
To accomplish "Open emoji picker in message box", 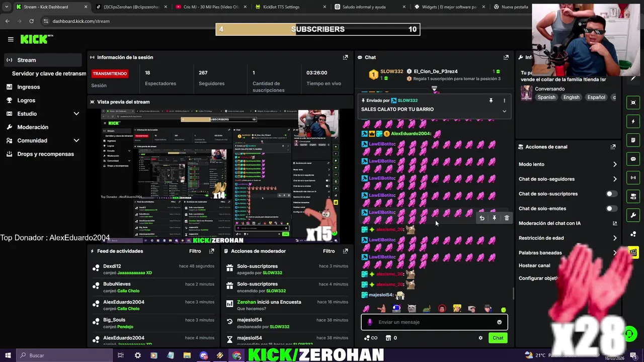I will (499, 322).
